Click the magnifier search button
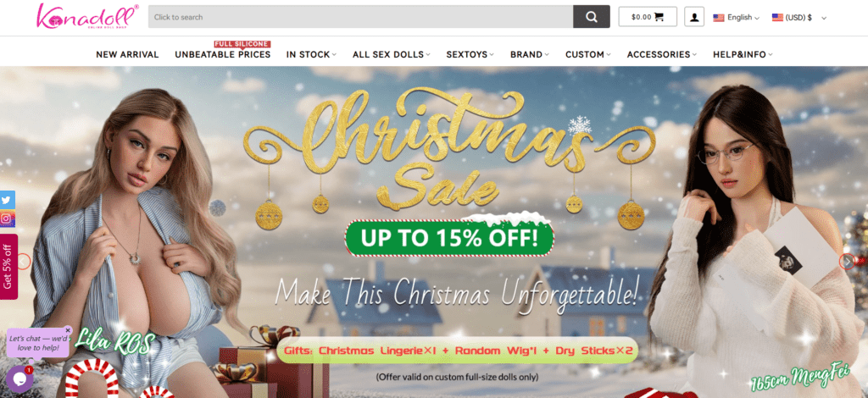 click(591, 17)
